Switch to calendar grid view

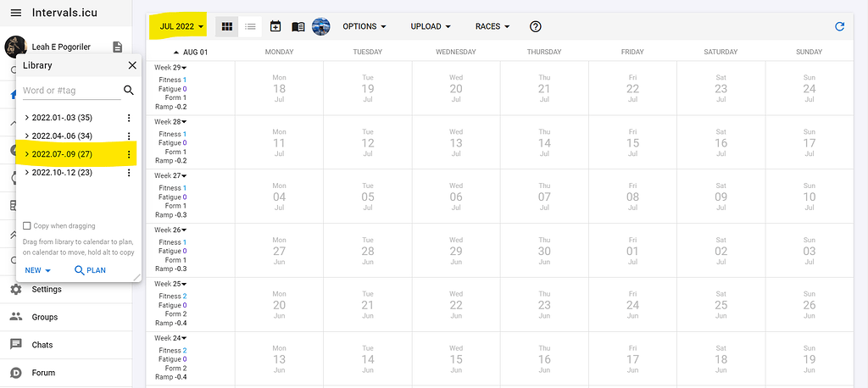point(226,26)
